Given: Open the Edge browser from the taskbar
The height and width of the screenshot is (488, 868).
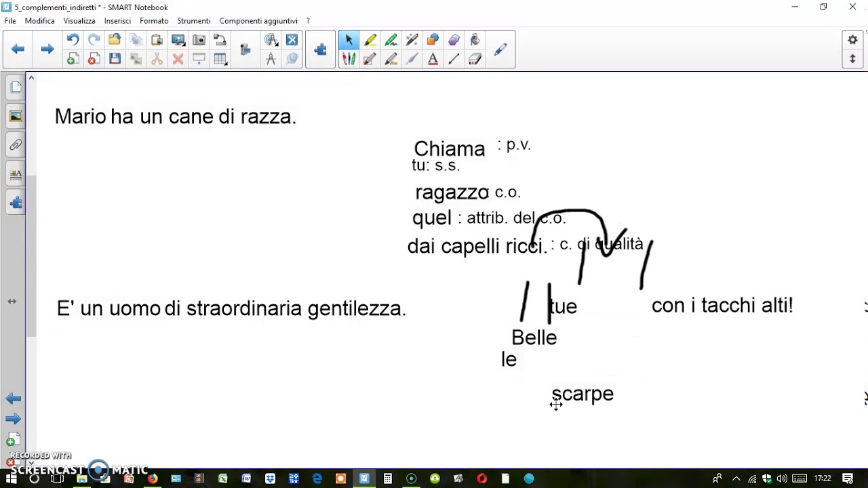Looking at the screenshot, I should (x=317, y=479).
